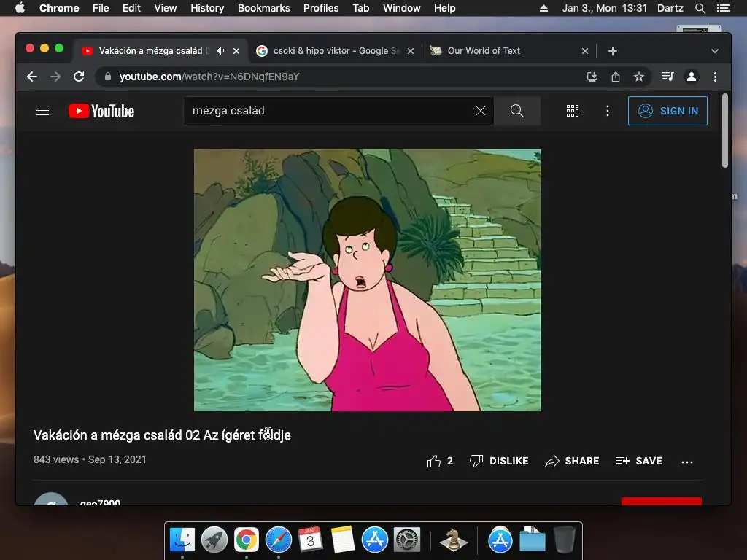Close the Google Search tab

pos(411,51)
